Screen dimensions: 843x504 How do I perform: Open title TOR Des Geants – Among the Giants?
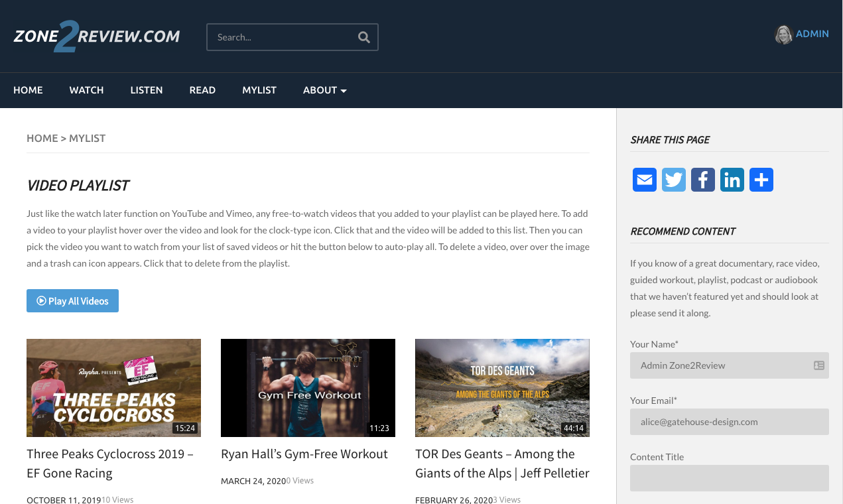click(502, 464)
